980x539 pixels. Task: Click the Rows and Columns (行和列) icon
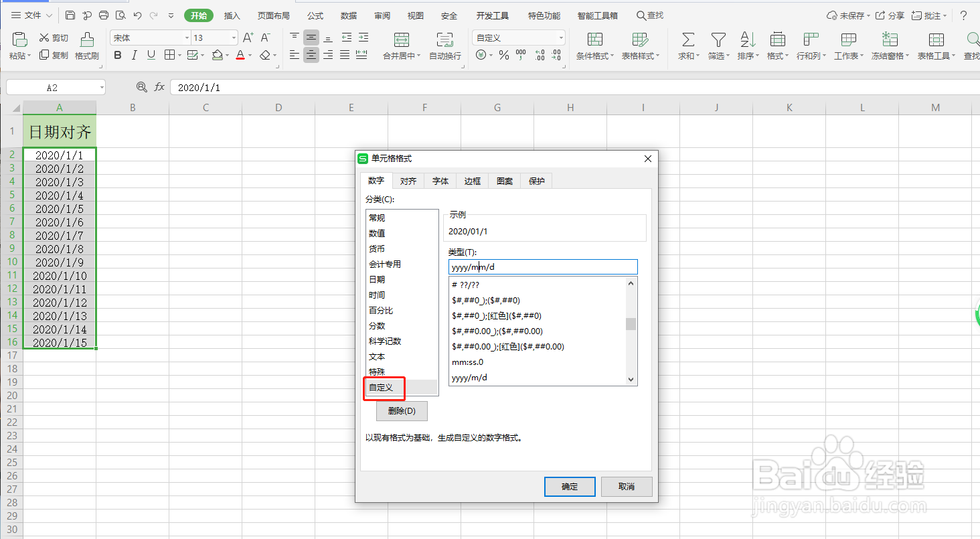pyautogui.click(x=811, y=40)
